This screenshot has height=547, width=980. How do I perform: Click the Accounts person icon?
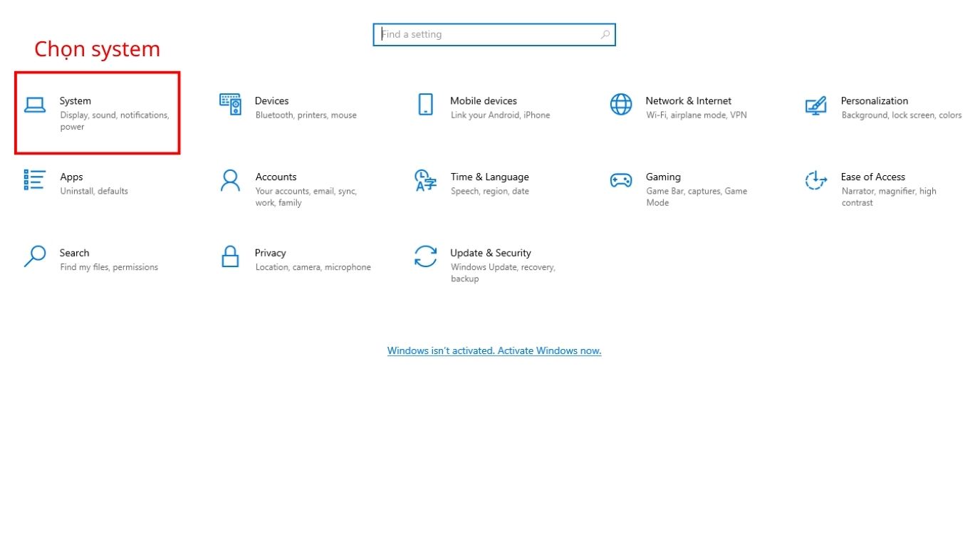(x=230, y=180)
